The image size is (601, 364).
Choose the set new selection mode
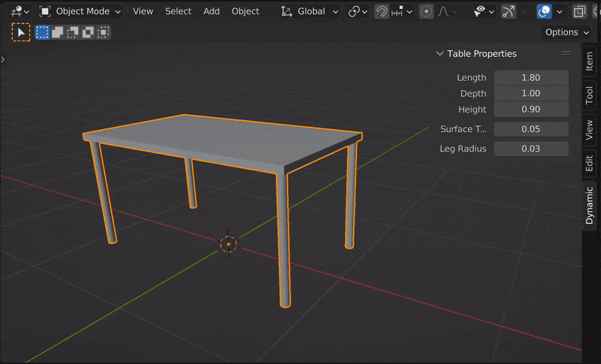[42, 32]
